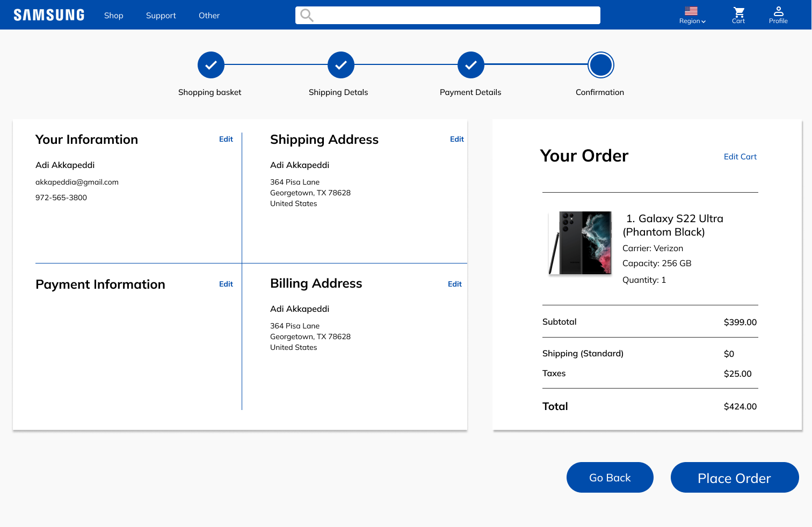Image resolution: width=812 pixels, height=527 pixels.
Task: Go to the Shopping basket step circle
Action: click(x=211, y=65)
